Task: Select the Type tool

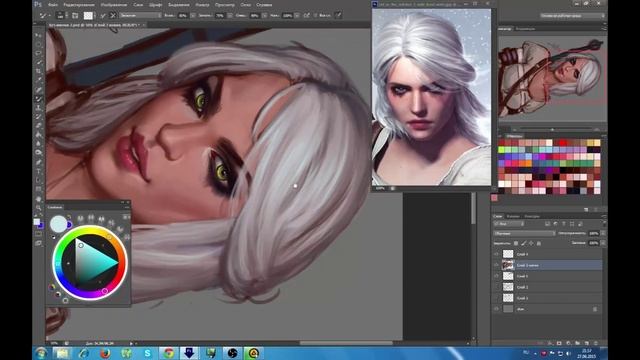Action: tap(39, 171)
